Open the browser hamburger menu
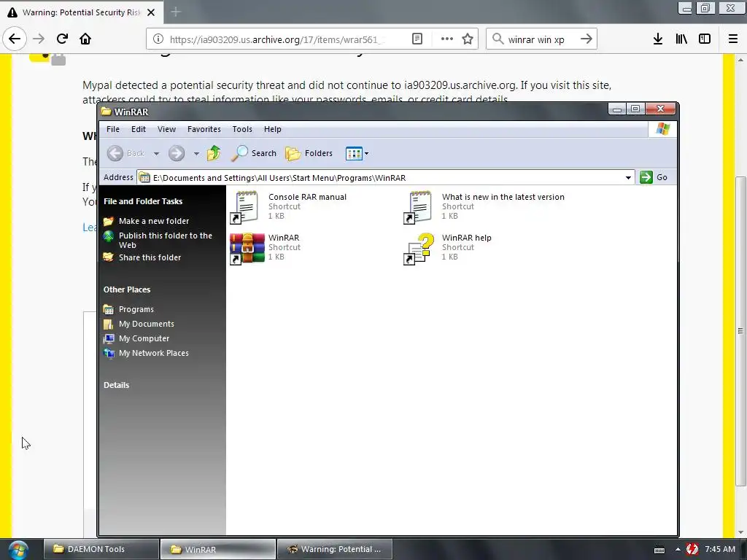The height and width of the screenshot is (560, 747). [x=733, y=39]
